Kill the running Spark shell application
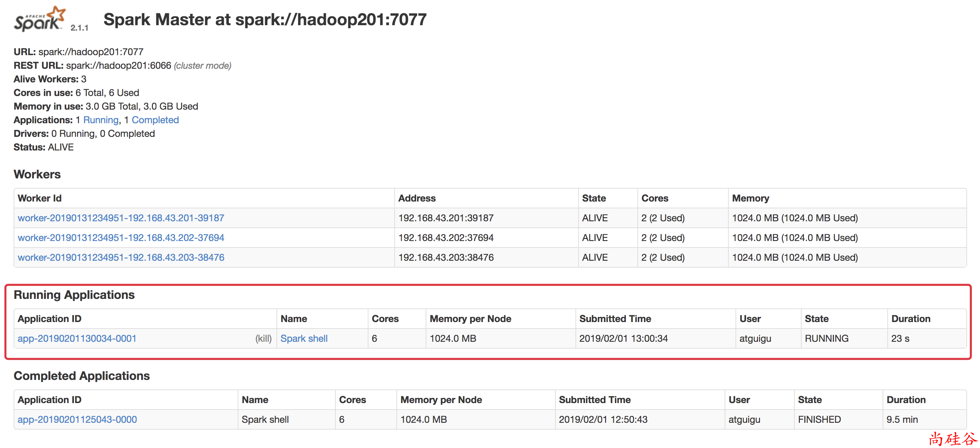Image resolution: width=980 pixels, height=448 pixels. [263, 338]
